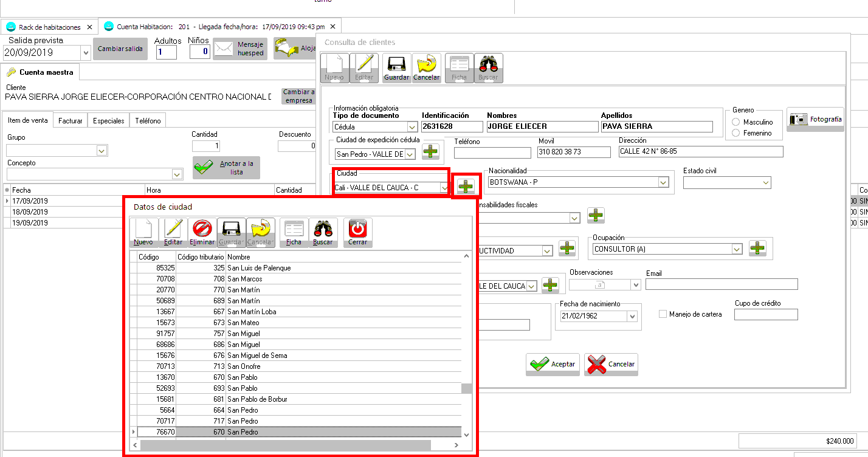Click Buscar binoculars in Datos de ciudad
Viewport: 868px width, 457px height.
click(x=323, y=232)
